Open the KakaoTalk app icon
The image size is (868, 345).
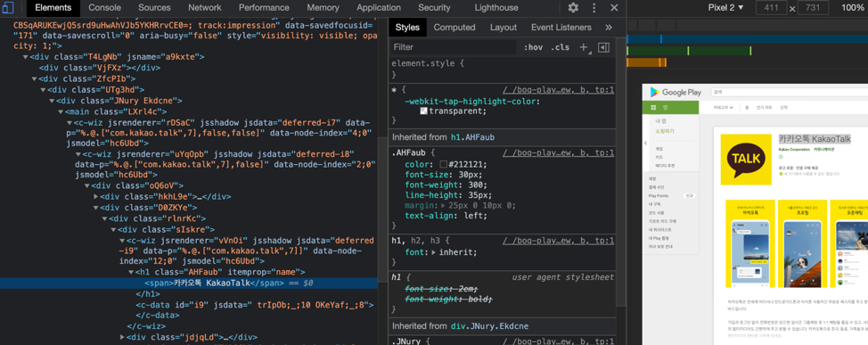[746, 159]
